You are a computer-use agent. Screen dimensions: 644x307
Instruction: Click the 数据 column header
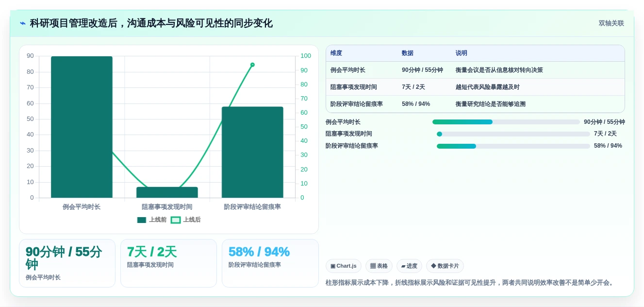pyautogui.click(x=408, y=53)
